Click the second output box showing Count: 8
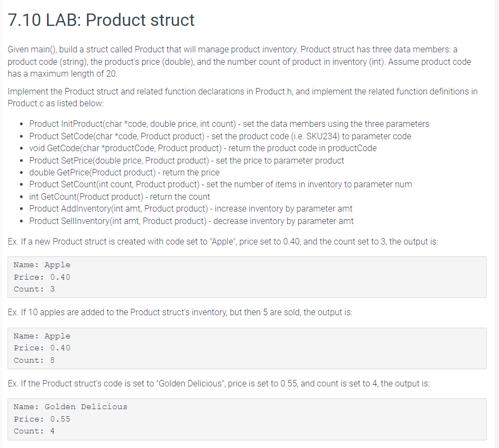 (x=247, y=348)
